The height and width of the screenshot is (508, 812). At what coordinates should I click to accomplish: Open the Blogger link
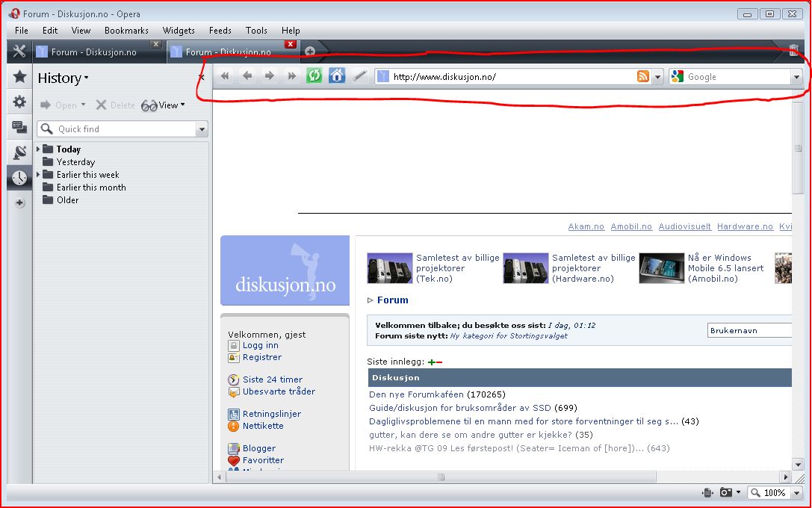click(259, 448)
